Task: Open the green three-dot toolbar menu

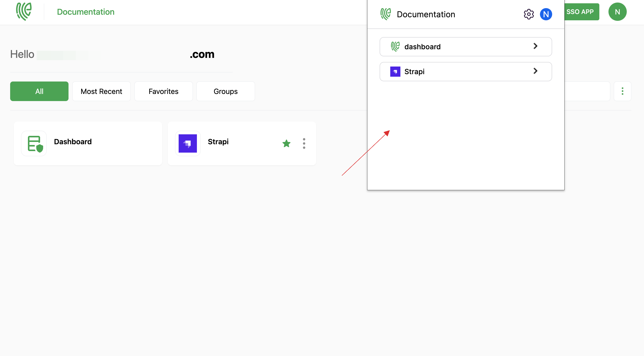Action: point(622,91)
